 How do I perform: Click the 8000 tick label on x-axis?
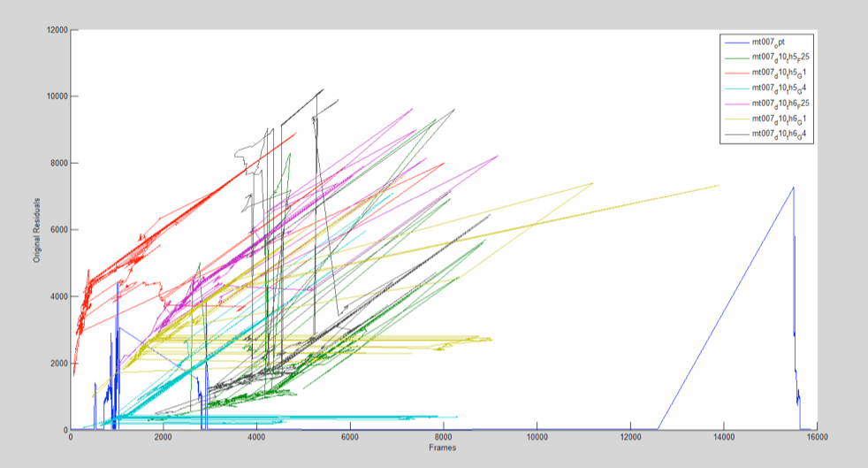click(x=443, y=437)
